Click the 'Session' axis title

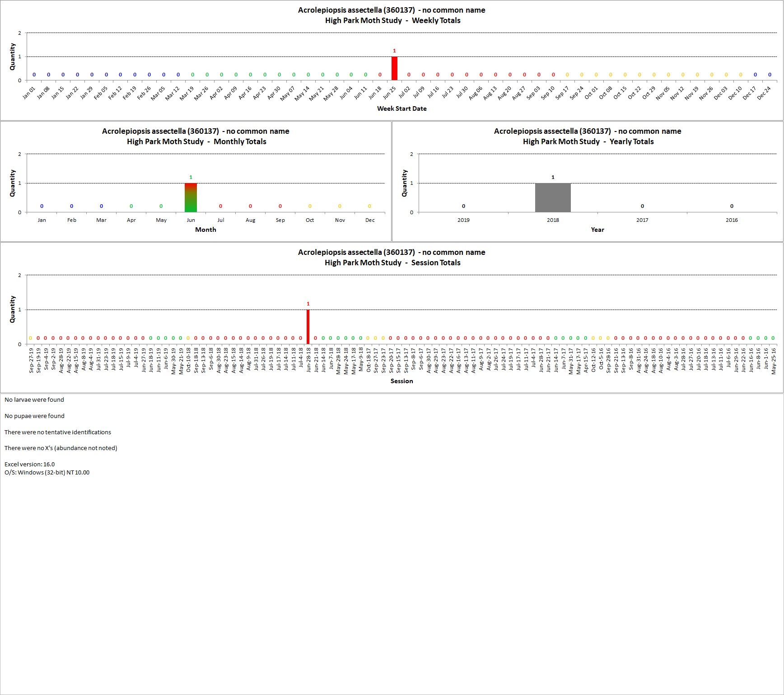402,381
